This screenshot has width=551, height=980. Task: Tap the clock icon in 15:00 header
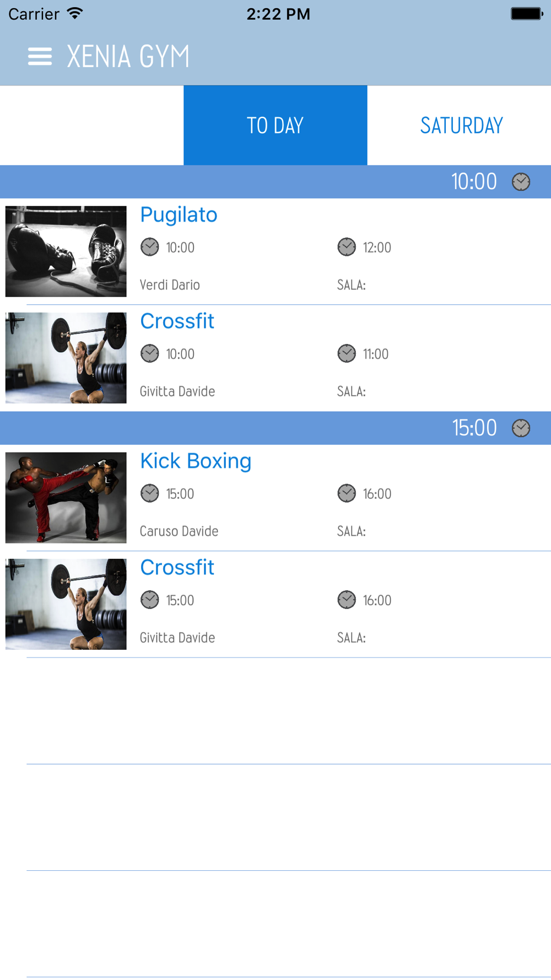tap(521, 428)
